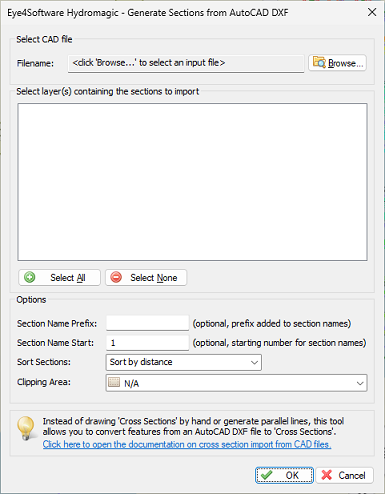Click the red X icon on Cancel

(x=327, y=475)
